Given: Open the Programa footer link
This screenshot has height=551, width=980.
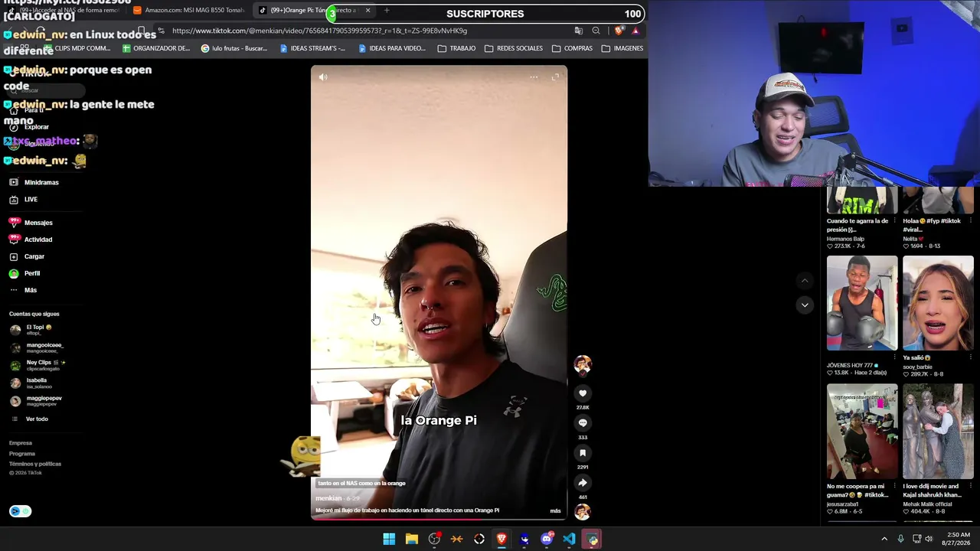Looking at the screenshot, I should pos(22,454).
